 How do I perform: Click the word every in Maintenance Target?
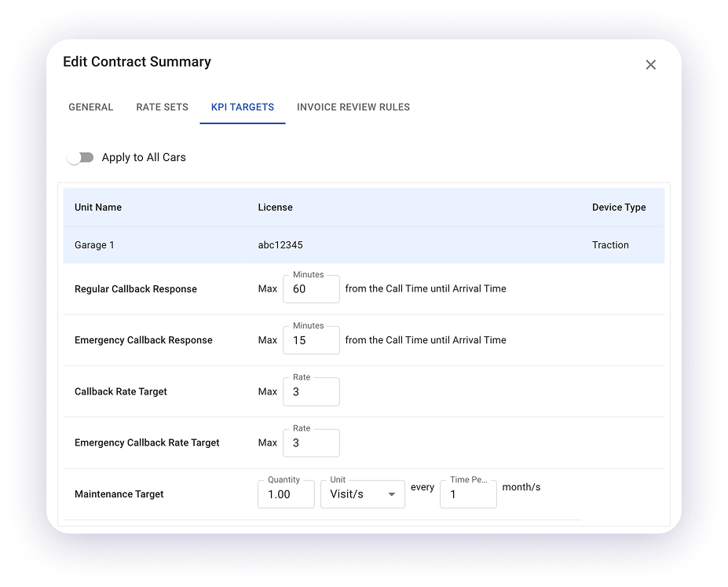tap(422, 487)
